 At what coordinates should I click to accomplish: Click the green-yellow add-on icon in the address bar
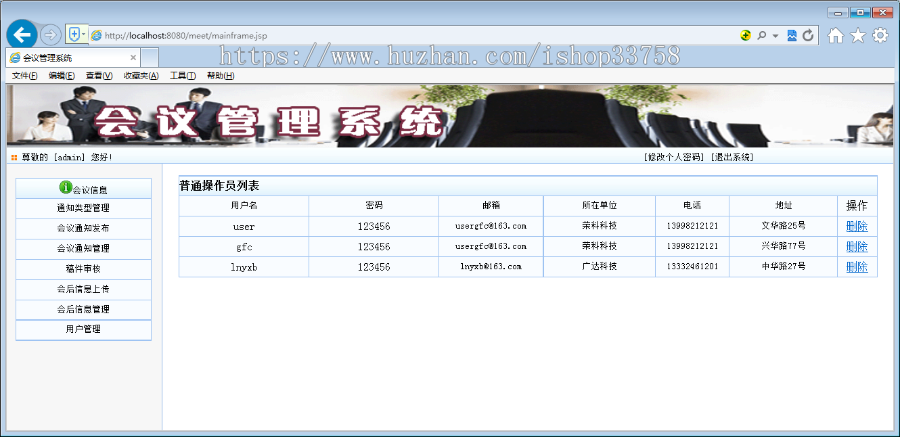coord(745,36)
